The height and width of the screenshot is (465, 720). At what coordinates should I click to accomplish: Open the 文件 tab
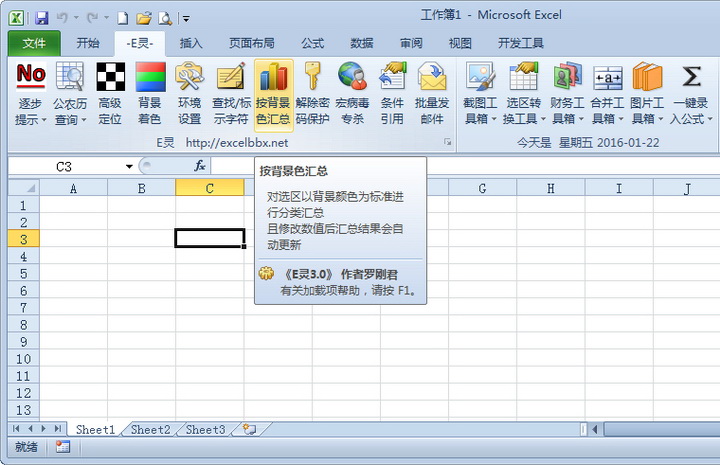pos(34,43)
